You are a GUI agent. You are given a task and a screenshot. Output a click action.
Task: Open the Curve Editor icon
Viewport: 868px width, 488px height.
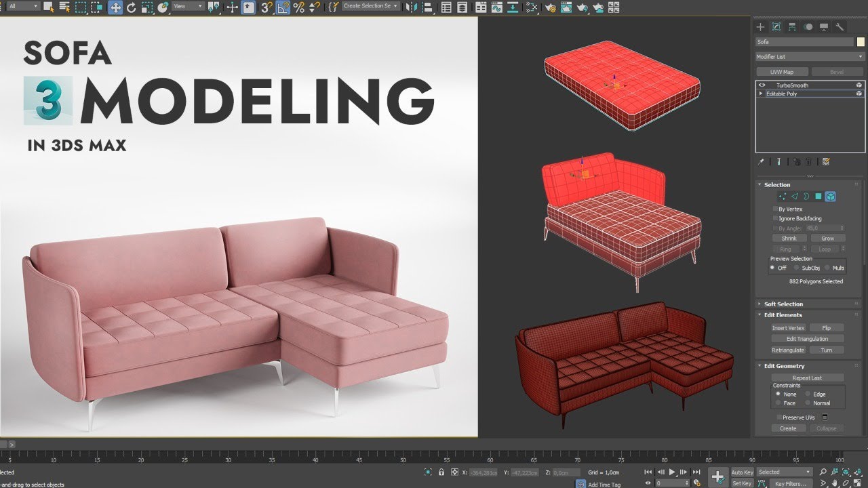coord(497,7)
